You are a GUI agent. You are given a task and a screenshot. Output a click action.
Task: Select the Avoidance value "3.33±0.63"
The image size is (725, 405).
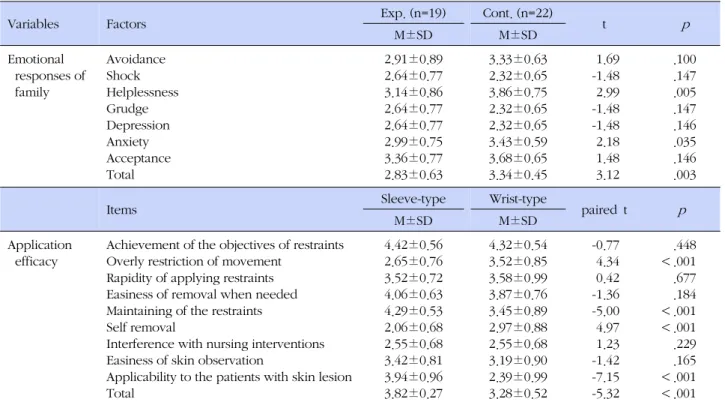coord(518,60)
